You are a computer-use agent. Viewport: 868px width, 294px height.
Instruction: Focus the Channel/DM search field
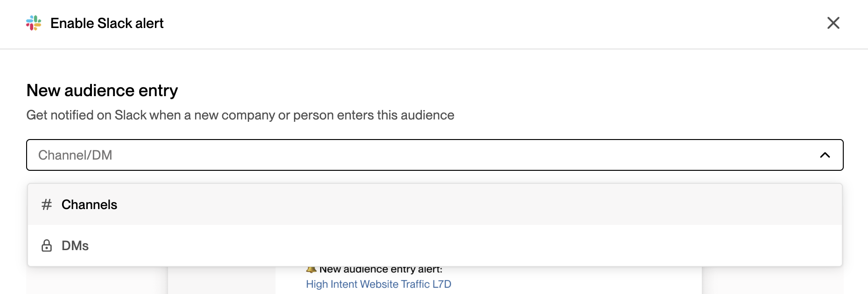tap(434, 155)
